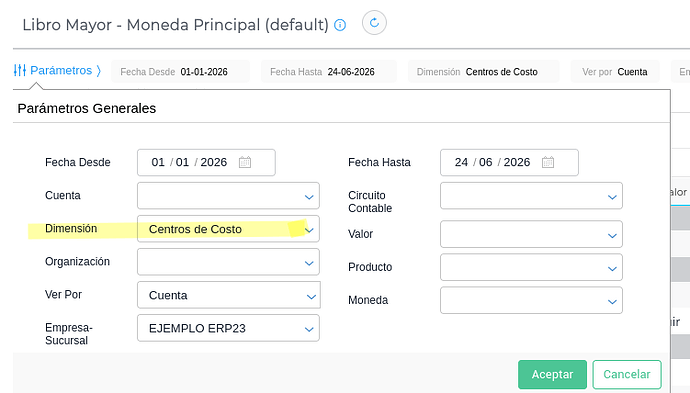Open the Fecha Hasta calendar icon
The width and height of the screenshot is (690, 393).
(x=548, y=162)
